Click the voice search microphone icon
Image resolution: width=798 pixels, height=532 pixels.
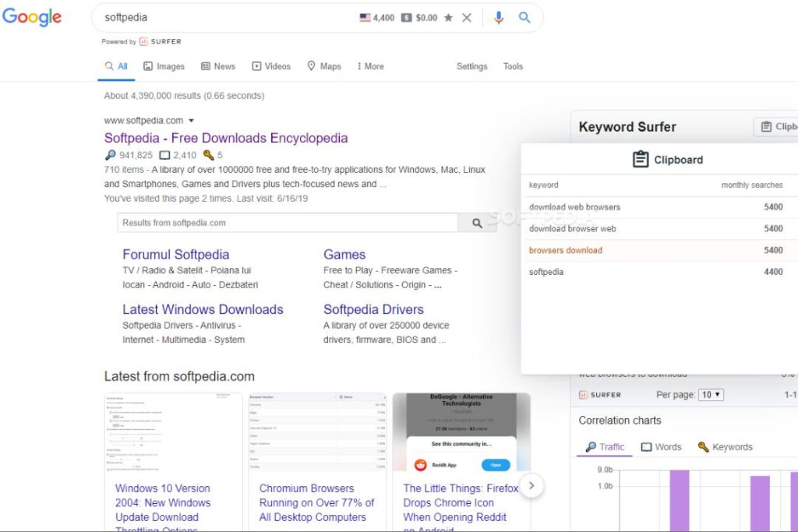[x=499, y=17]
